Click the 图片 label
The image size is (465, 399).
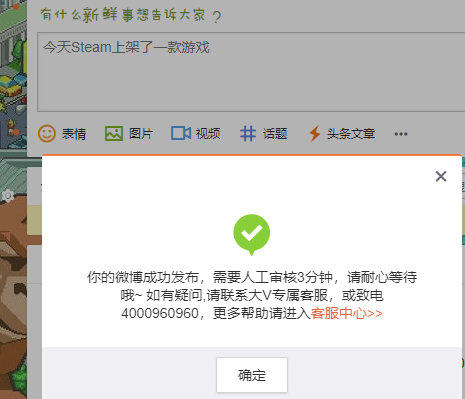coord(141,134)
